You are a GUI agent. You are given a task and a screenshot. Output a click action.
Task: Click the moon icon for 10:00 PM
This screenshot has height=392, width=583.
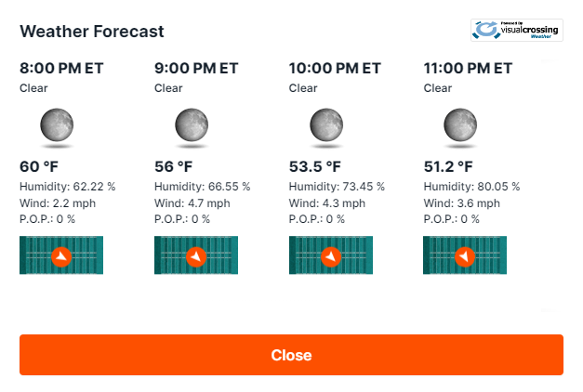pos(326,125)
